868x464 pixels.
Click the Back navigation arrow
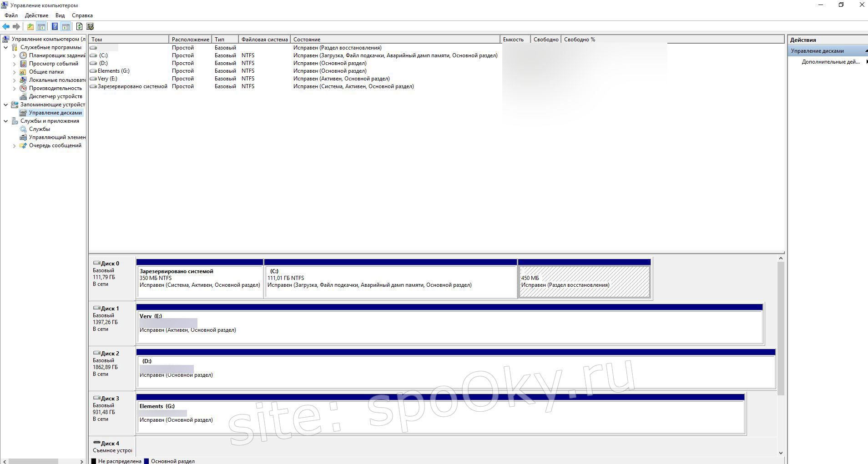pos(6,26)
